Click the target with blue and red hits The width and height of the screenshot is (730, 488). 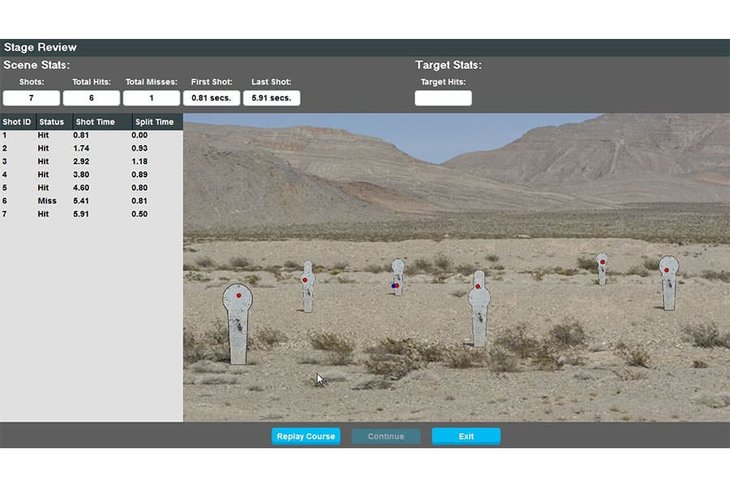click(397, 277)
